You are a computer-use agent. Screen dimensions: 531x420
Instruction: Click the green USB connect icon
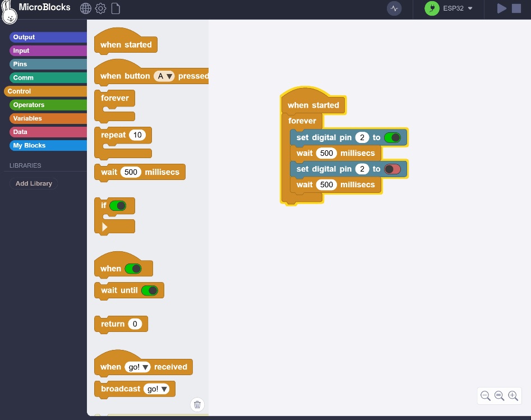[x=432, y=8]
